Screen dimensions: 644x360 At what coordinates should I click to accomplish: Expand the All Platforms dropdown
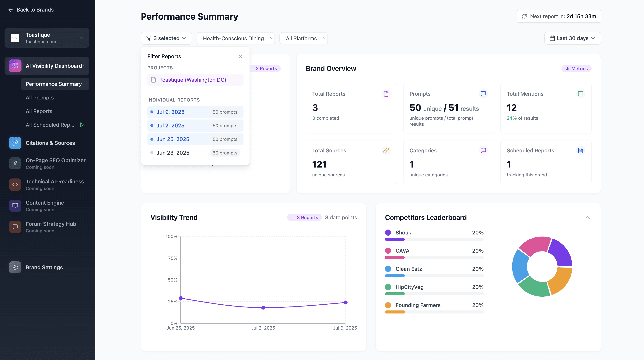(303, 38)
